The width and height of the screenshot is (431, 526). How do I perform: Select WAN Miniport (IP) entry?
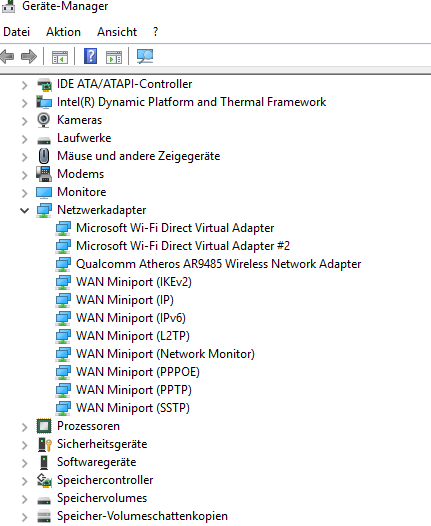click(x=125, y=300)
